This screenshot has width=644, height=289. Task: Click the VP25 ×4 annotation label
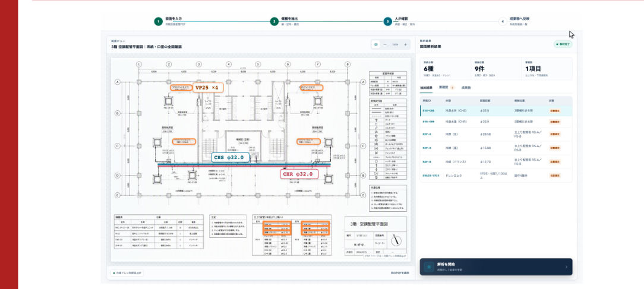(209, 88)
